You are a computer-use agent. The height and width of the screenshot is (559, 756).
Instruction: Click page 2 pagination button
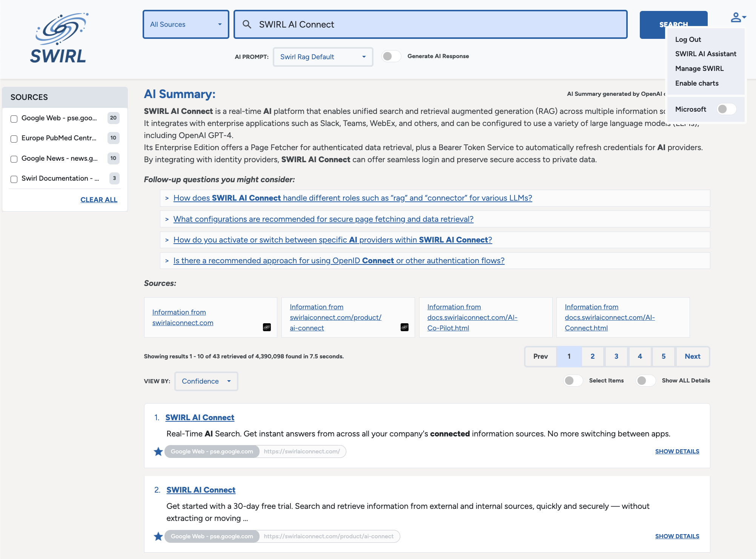[593, 356]
